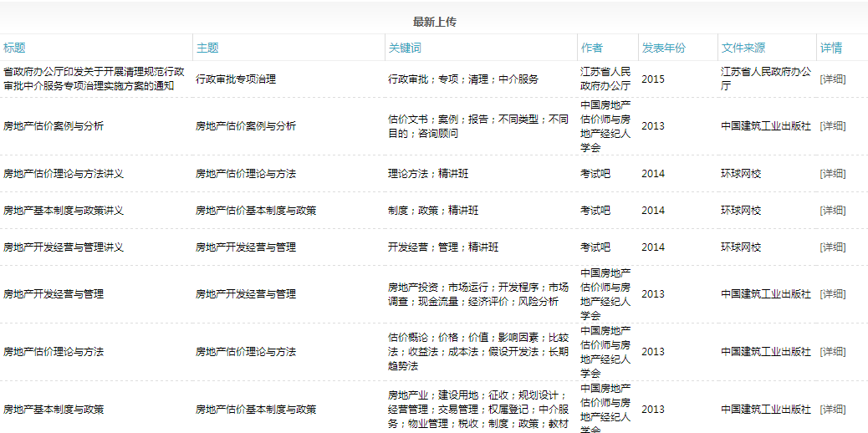Select title cell 房地产开发经营与管理讲义
This screenshot has width=868, height=433.
coord(63,247)
